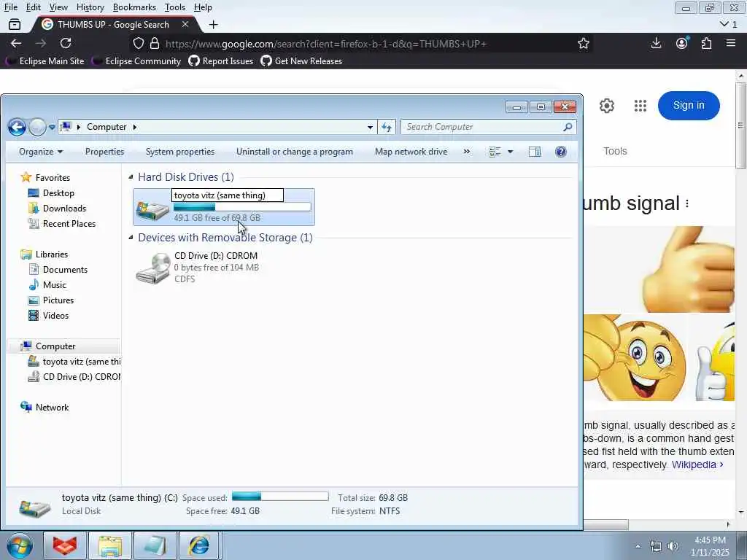Expand the address bar history dropdown arrow

point(370,128)
